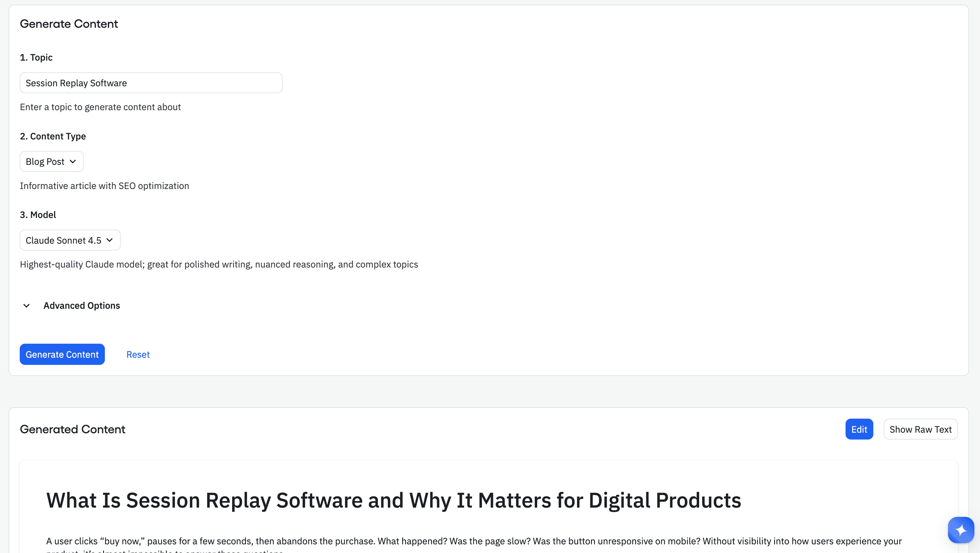Click the Generate Content panel heading

click(x=69, y=24)
